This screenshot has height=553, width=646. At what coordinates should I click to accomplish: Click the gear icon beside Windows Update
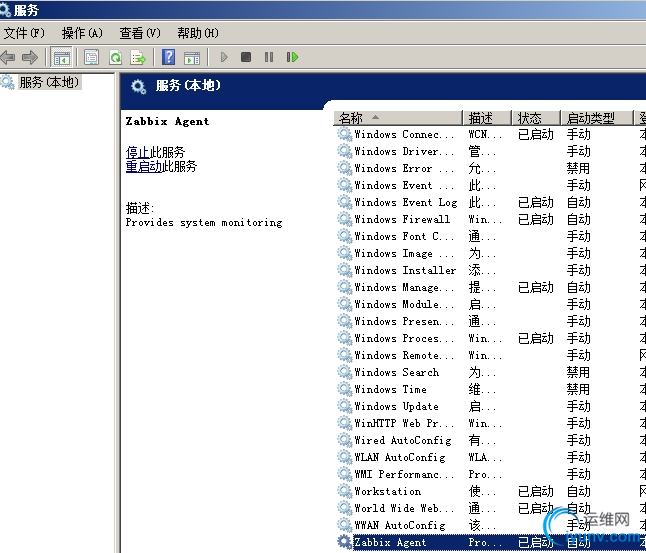(x=344, y=406)
